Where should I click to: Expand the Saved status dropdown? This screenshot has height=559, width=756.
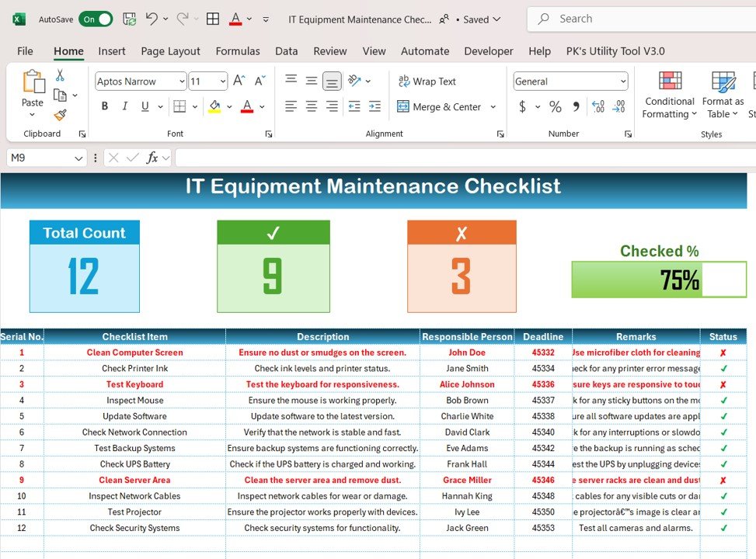pos(496,19)
